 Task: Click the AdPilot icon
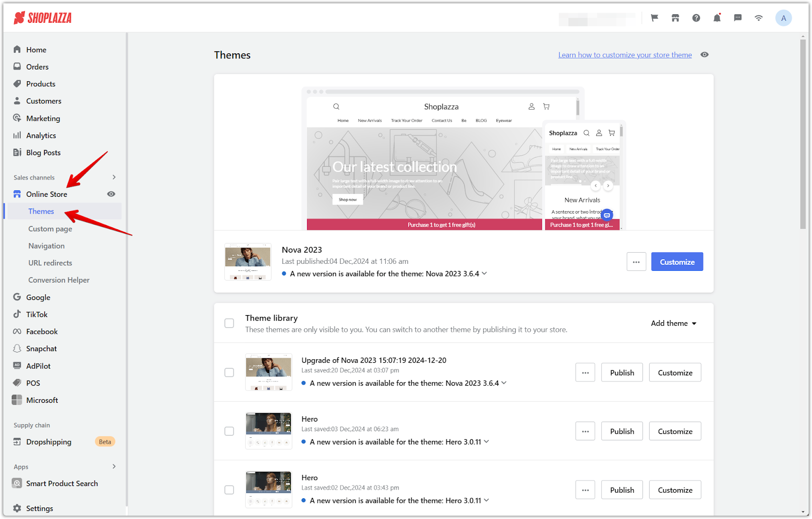point(17,365)
